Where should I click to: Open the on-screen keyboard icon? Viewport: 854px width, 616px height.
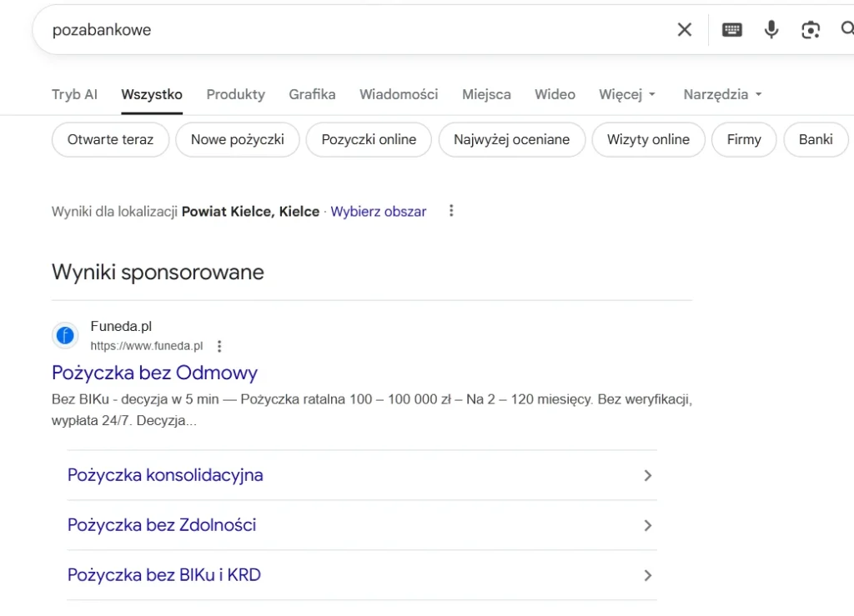pyautogui.click(x=731, y=29)
